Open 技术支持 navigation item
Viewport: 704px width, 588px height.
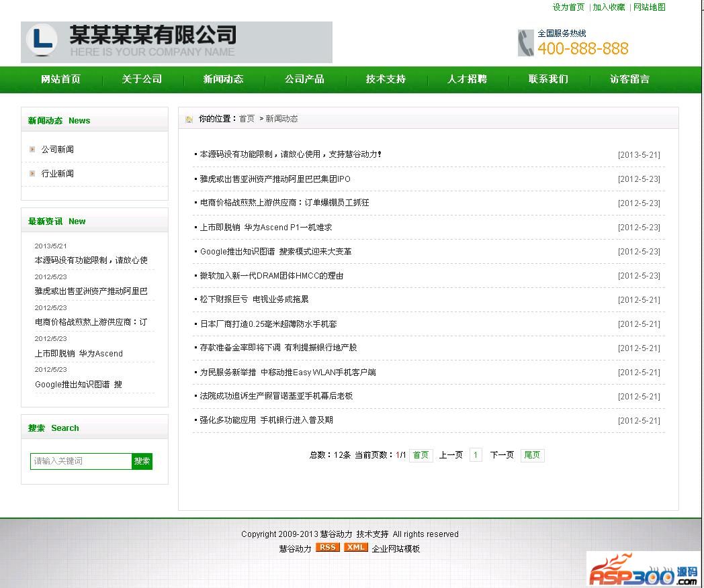(x=386, y=79)
